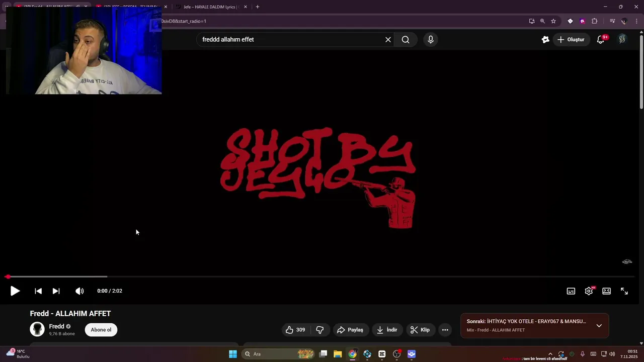Search with voice microphone button
The image size is (644, 362).
[x=431, y=39]
